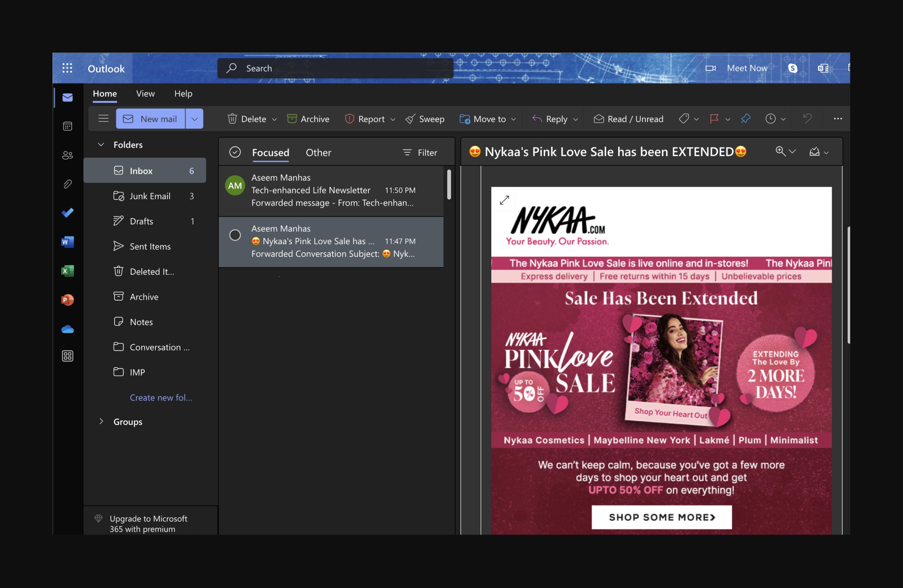Viewport: 903px width, 588px height.
Task: Open the View menu
Action: point(145,94)
